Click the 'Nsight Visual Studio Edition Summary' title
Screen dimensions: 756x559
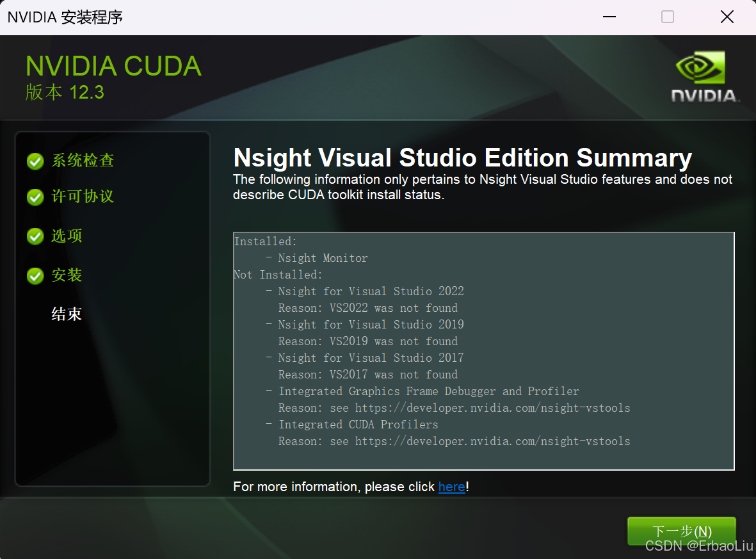point(462,158)
